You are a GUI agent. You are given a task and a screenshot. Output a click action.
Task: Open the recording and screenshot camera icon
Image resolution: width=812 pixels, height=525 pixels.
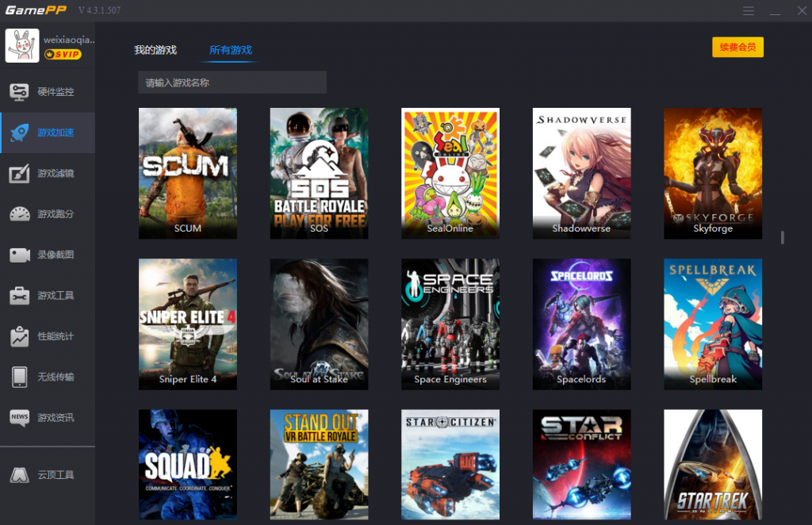(x=19, y=255)
